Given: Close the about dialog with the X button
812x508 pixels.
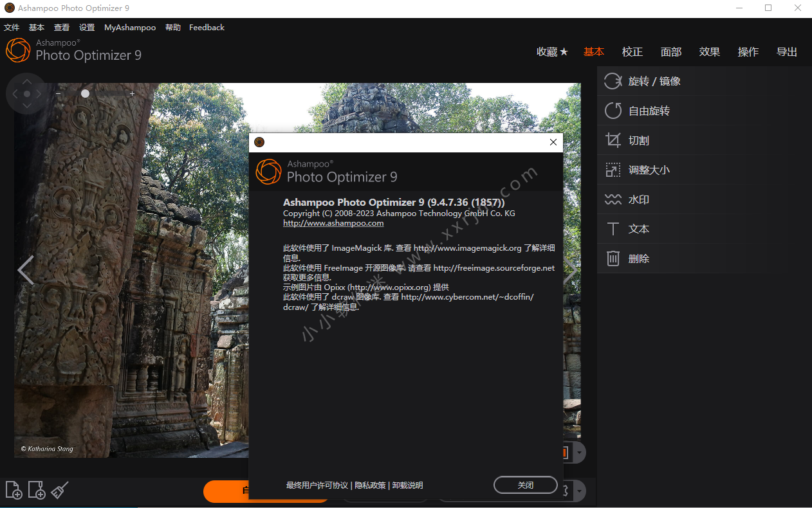Looking at the screenshot, I should pos(553,142).
